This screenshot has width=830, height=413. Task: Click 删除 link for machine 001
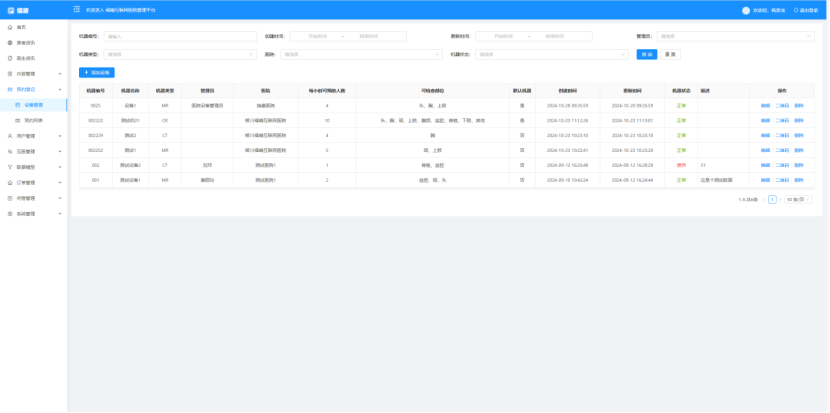point(798,180)
